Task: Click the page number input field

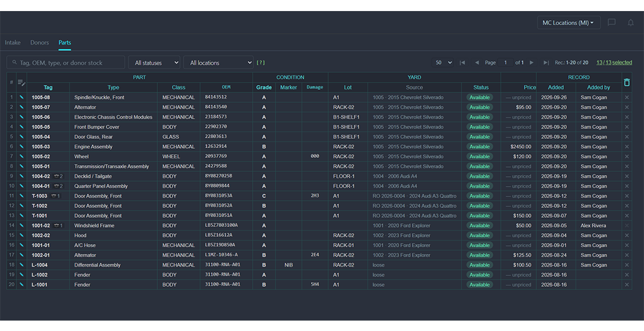Action: 506,62
